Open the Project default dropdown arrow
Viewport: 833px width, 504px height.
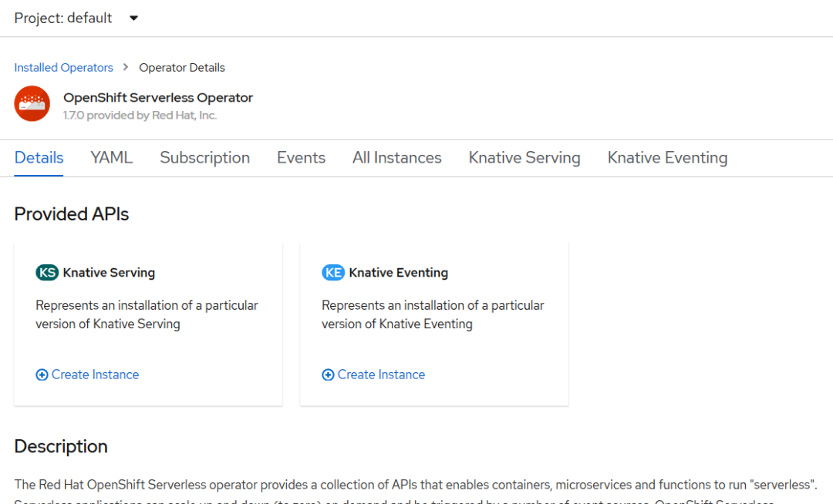134,18
